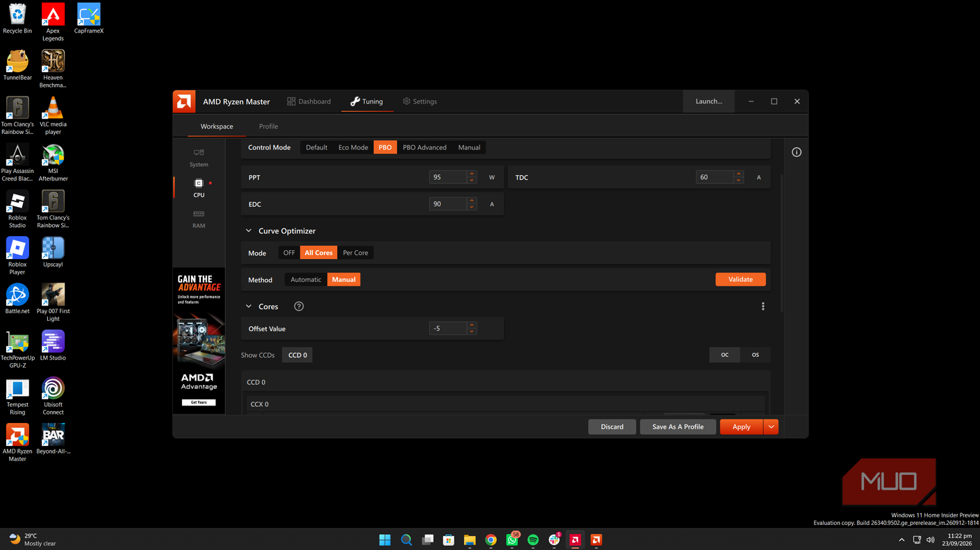
Task: Open the info panel icon on right edge
Action: click(797, 152)
